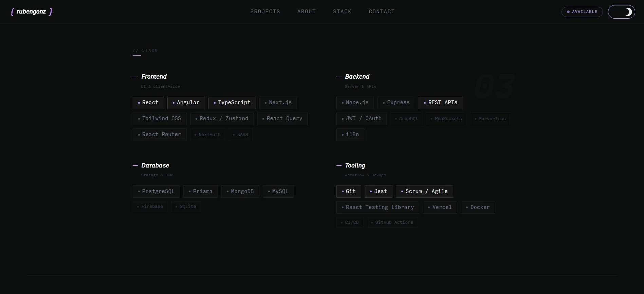Click the Docker chip
This screenshot has width=644, height=294.
coord(478,207)
